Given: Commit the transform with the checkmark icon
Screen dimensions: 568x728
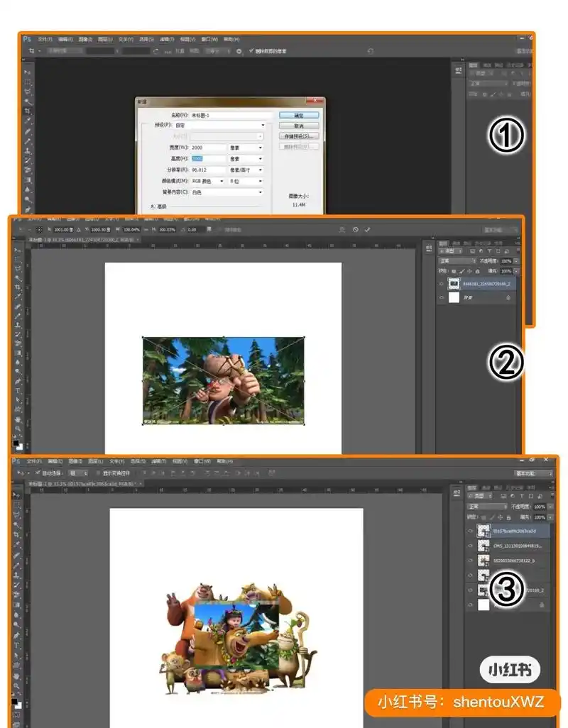Looking at the screenshot, I should click(x=367, y=230).
